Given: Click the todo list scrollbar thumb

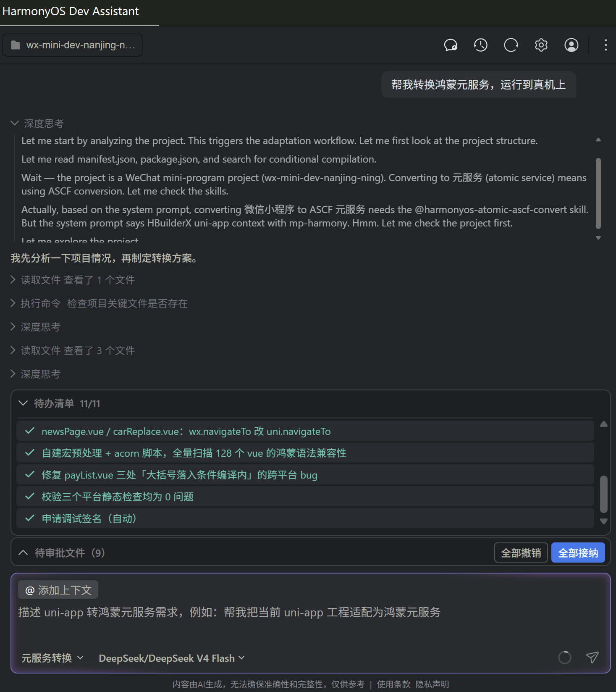Looking at the screenshot, I should [604, 494].
